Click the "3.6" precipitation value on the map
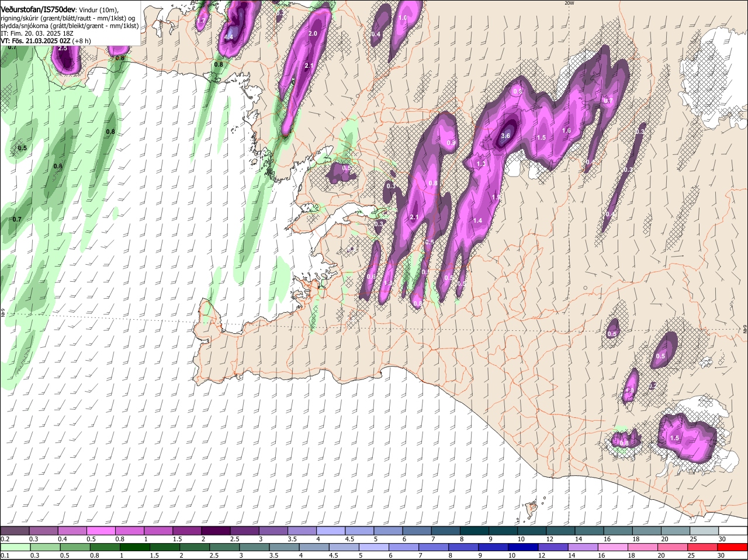 [506, 136]
